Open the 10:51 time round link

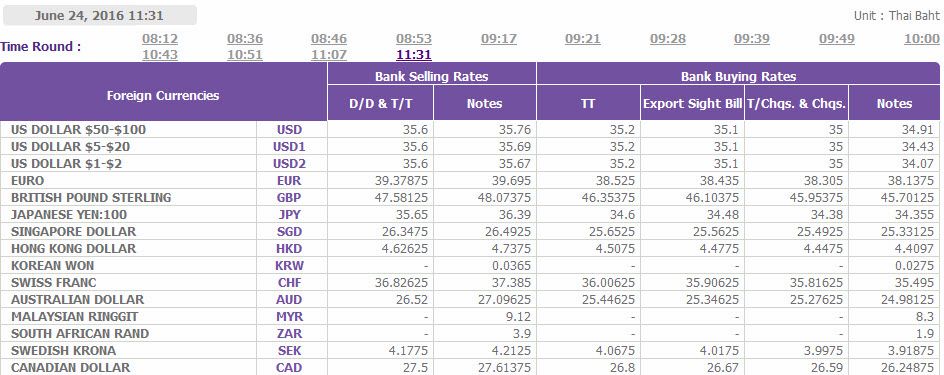[x=245, y=55]
